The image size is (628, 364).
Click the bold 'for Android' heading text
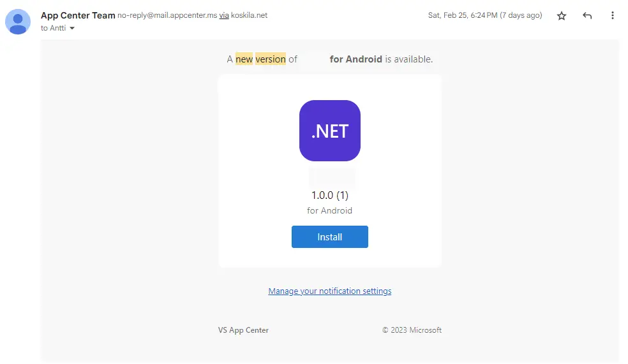355,59
